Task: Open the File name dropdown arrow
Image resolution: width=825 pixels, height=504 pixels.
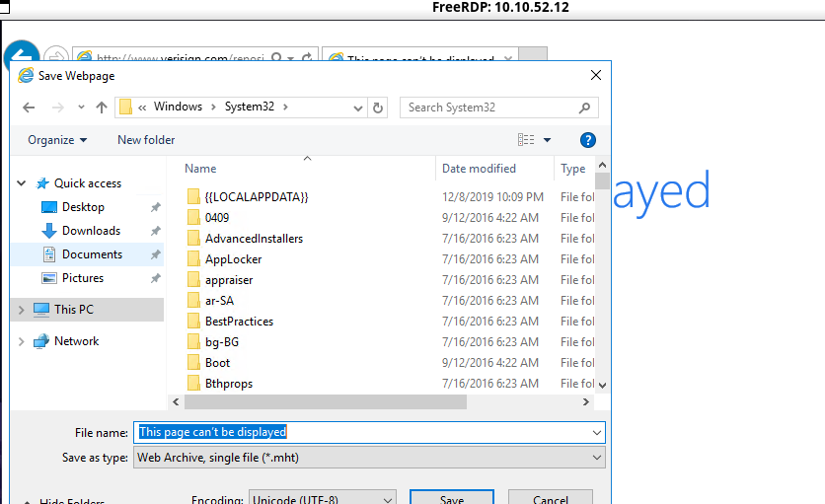Action: coord(597,432)
